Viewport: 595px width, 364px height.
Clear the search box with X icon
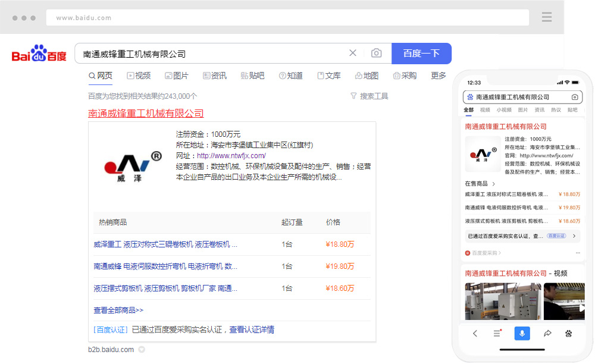352,53
